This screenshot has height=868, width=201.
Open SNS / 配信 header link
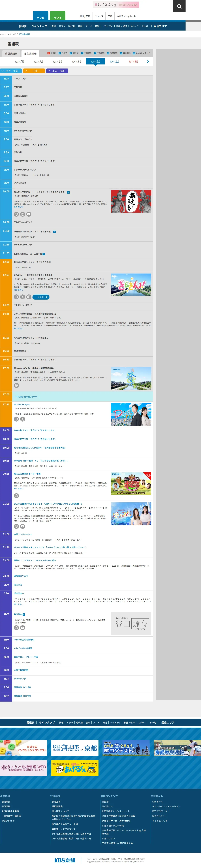coord(85,16)
